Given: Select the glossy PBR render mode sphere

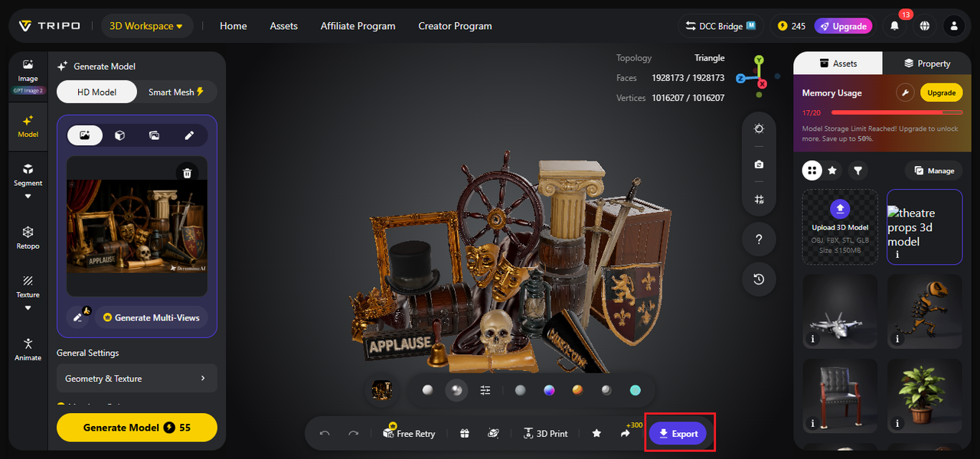Looking at the screenshot, I should [x=456, y=390].
